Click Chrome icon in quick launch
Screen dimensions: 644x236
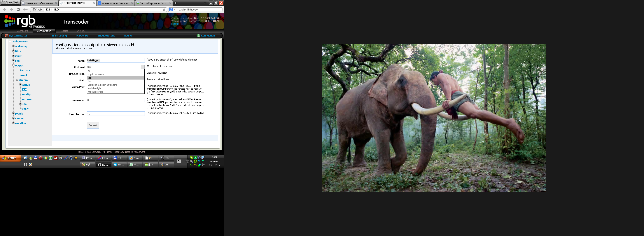(x=46, y=158)
